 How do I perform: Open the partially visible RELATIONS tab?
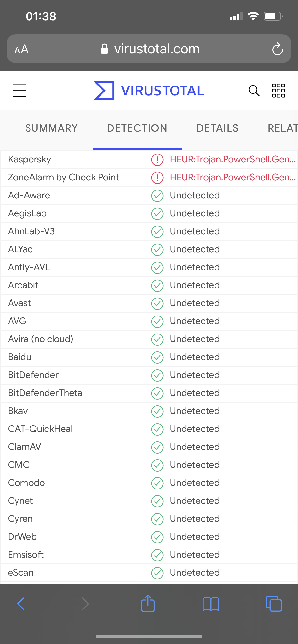coord(282,128)
